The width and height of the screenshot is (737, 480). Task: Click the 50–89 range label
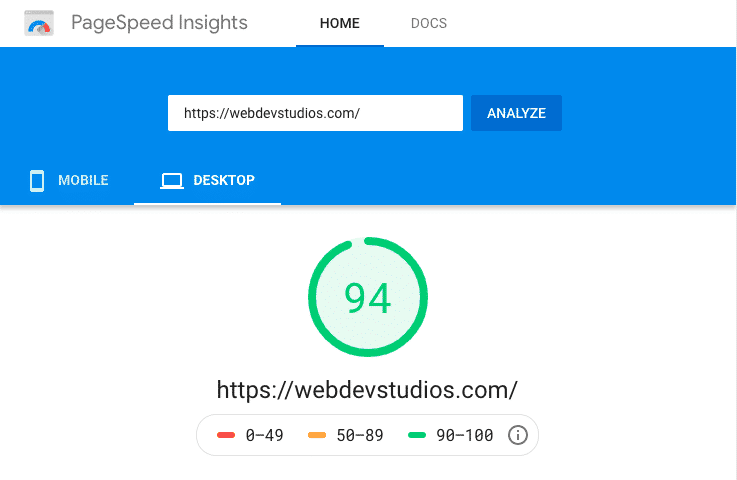(360, 435)
